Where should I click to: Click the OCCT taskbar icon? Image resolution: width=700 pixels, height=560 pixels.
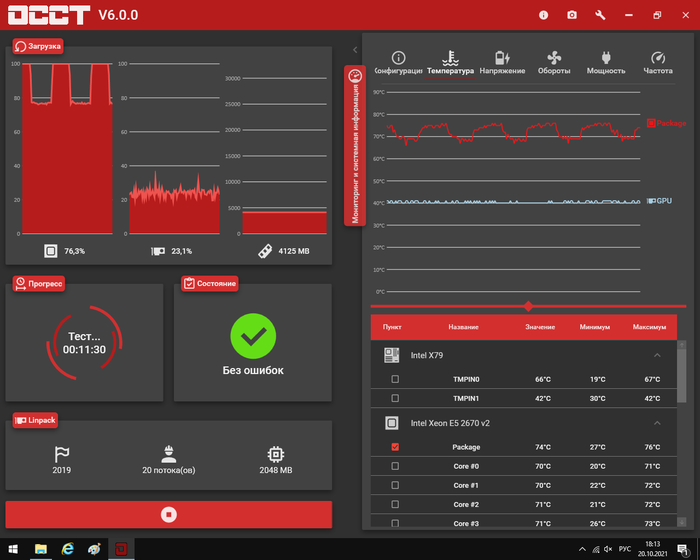click(121, 549)
